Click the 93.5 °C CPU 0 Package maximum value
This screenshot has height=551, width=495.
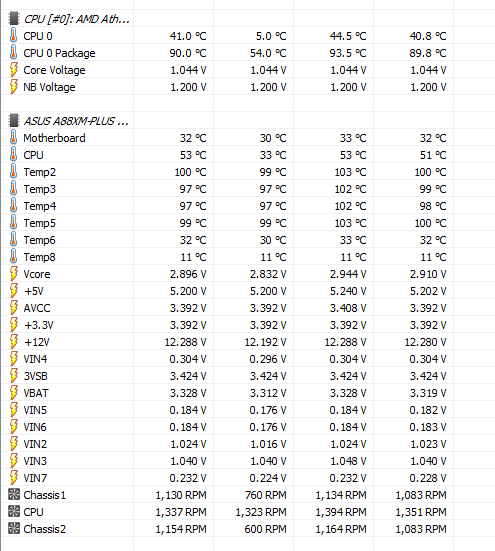(348, 53)
